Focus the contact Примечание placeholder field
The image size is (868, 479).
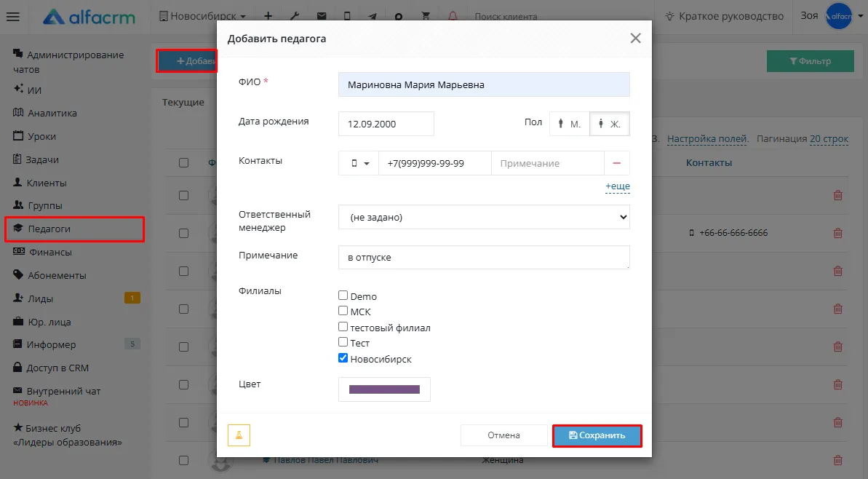tap(547, 163)
